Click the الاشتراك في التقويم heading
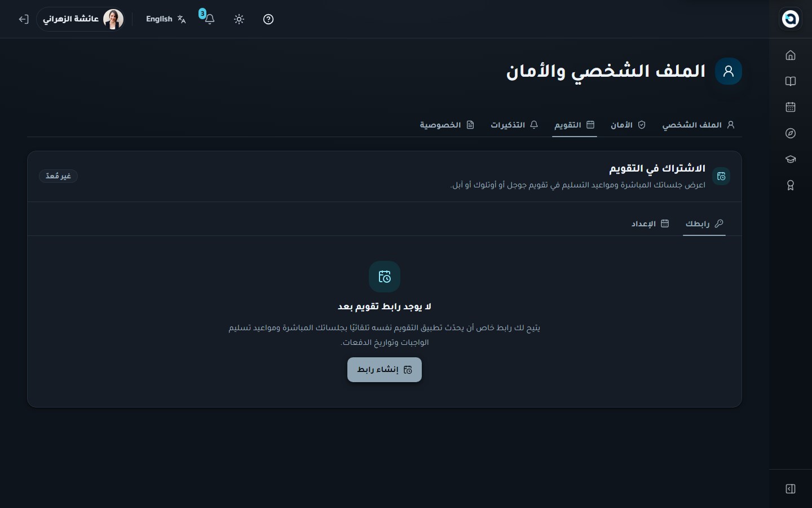 657,169
